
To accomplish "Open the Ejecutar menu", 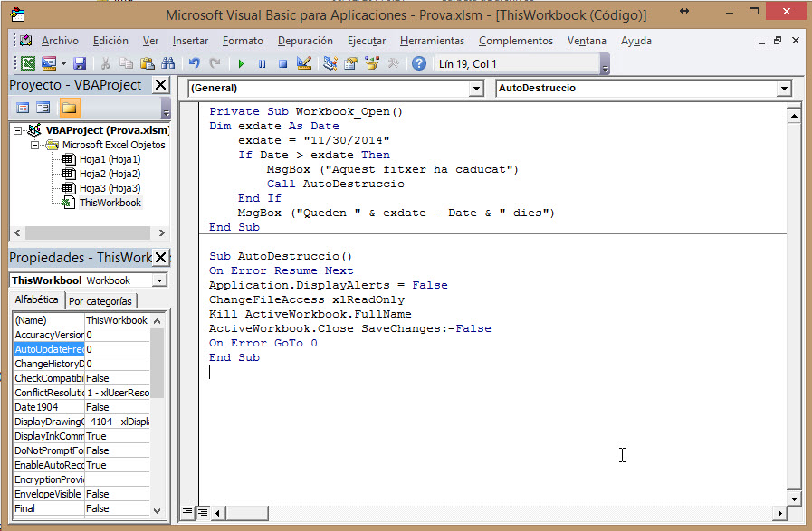I will [367, 41].
